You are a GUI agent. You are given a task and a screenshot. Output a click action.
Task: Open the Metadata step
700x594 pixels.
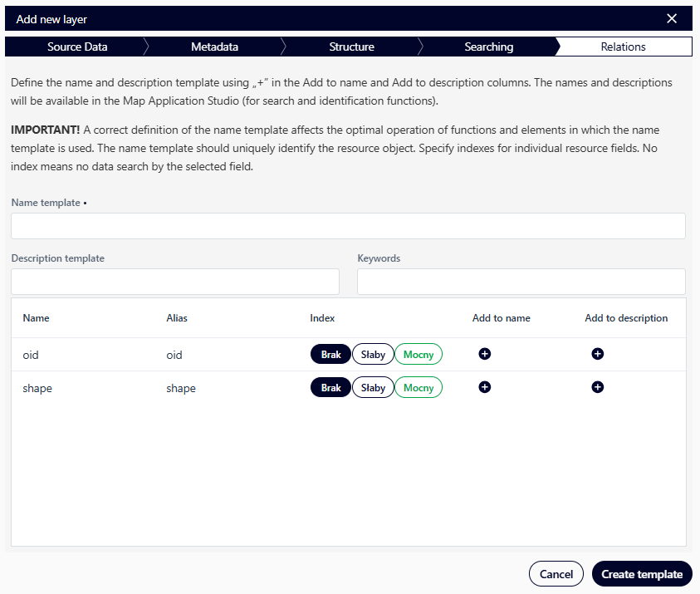[x=214, y=47]
